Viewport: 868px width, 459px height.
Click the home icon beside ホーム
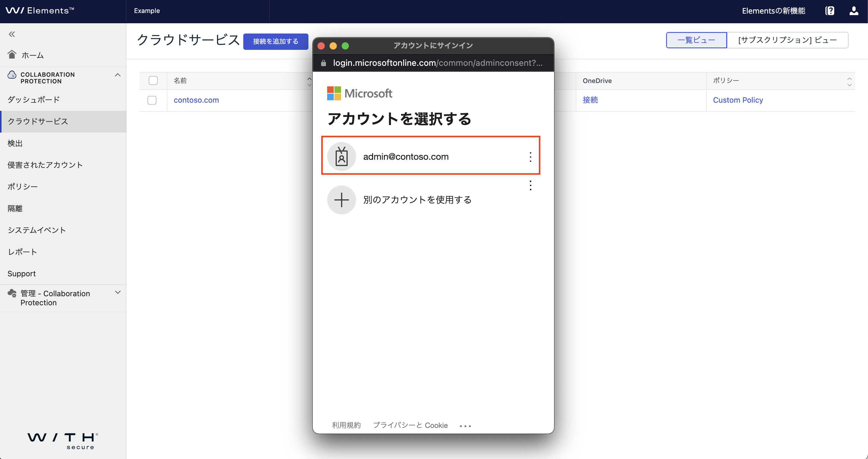pyautogui.click(x=12, y=55)
